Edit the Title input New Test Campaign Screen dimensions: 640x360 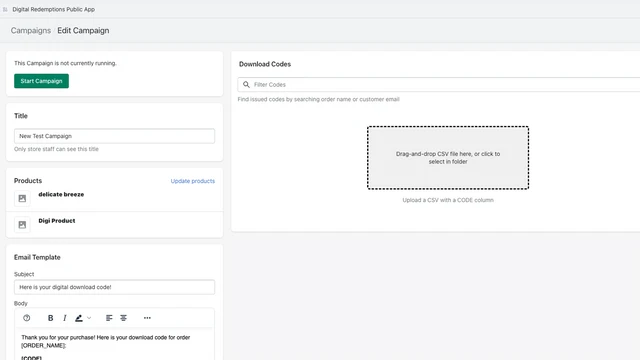pos(114,136)
